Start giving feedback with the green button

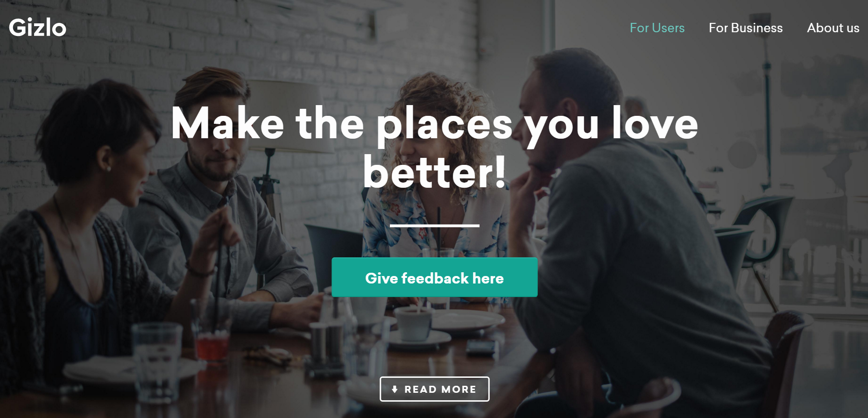(x=434, y=277)
